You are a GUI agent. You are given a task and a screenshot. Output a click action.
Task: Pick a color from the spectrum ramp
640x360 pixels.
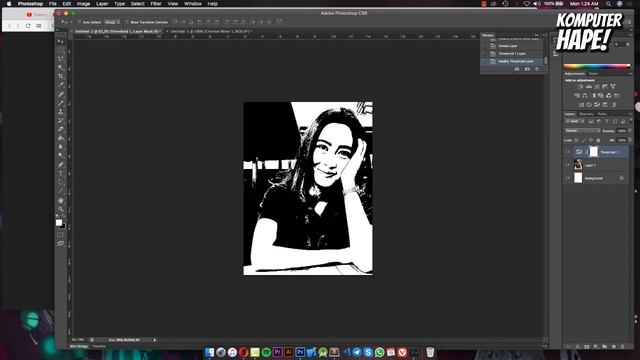597,66
